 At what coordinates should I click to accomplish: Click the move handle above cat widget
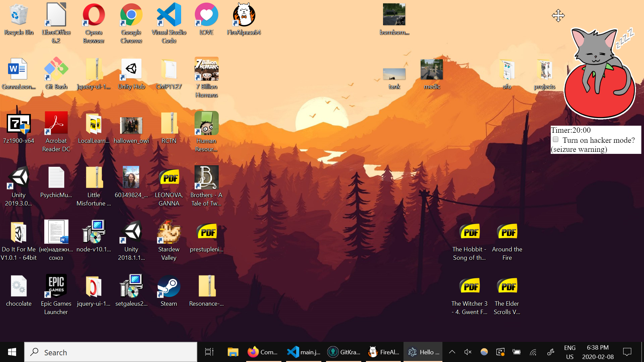(x=558, y=15)
